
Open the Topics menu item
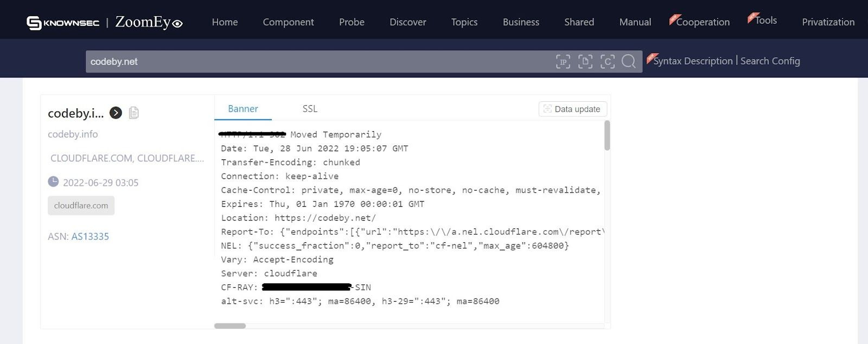pos(464,22)
